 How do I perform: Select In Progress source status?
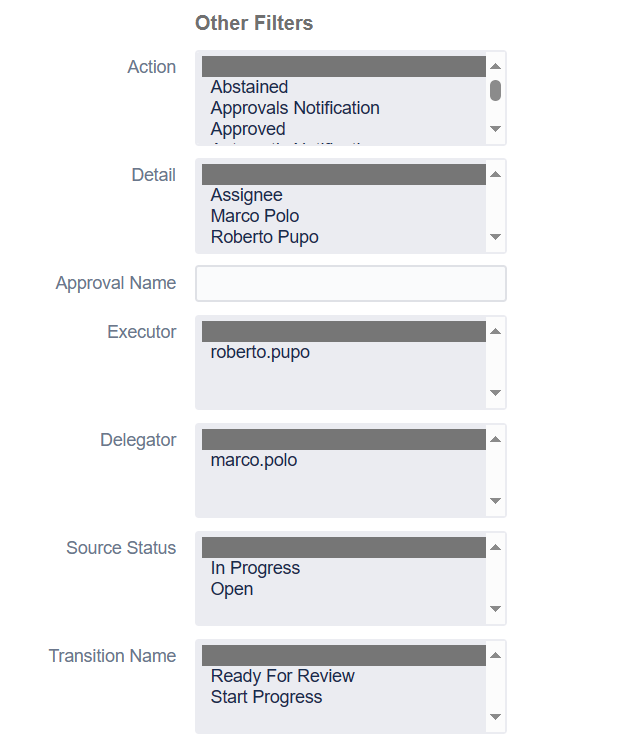(255, 568)
